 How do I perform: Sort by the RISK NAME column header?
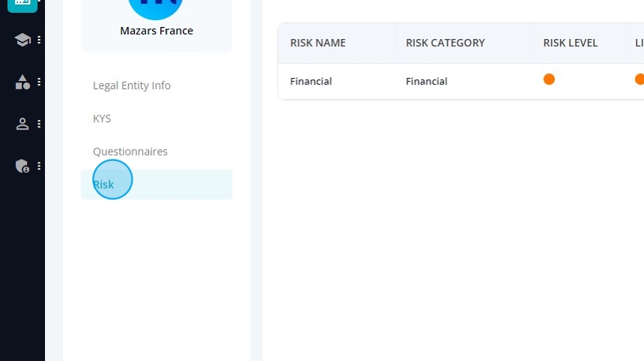[318, 43]
